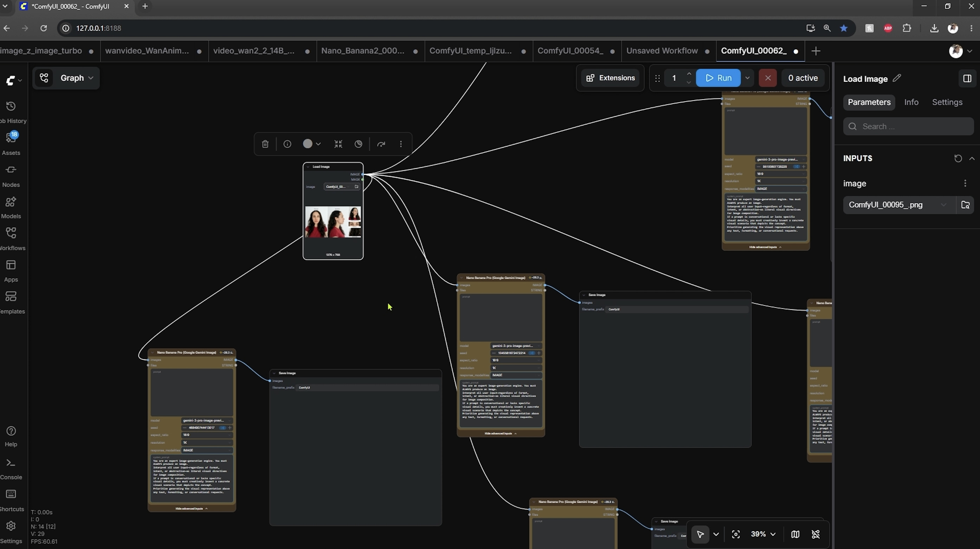980x549 pixels.
Task: Open the Models library sidebar
Action: (11, 207)
